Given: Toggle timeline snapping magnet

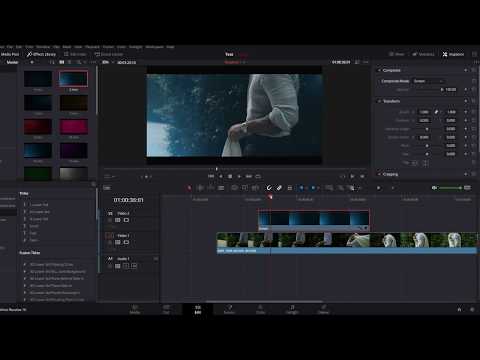Looking at the screenshot, I should coord(269,188).
